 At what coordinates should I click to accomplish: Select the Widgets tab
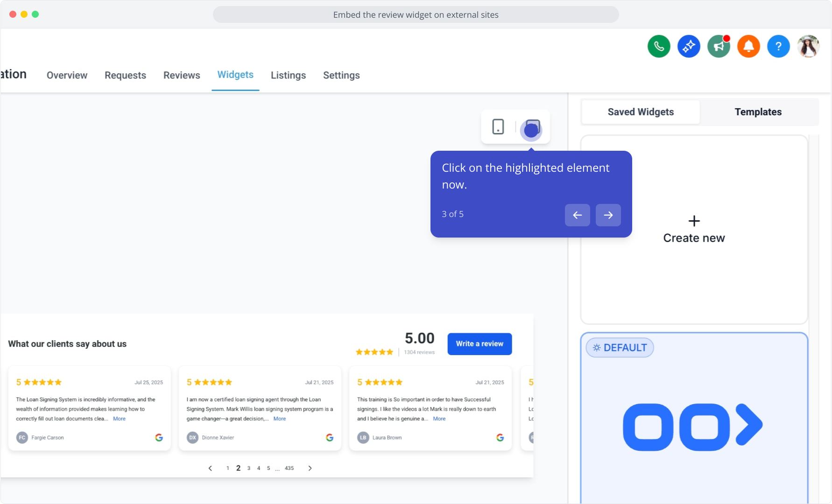(x=235, y=75)
